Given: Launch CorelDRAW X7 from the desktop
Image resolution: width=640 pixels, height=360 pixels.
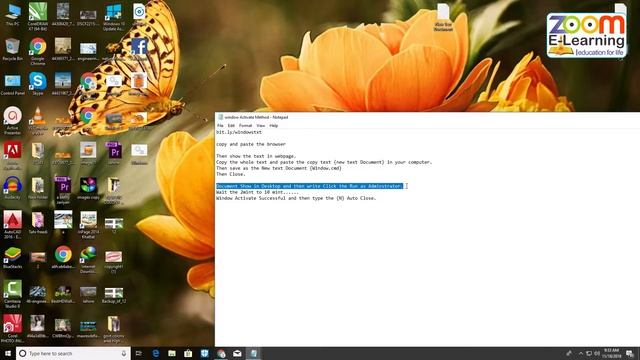Looking at the screenshot, I should pos(38,16).
